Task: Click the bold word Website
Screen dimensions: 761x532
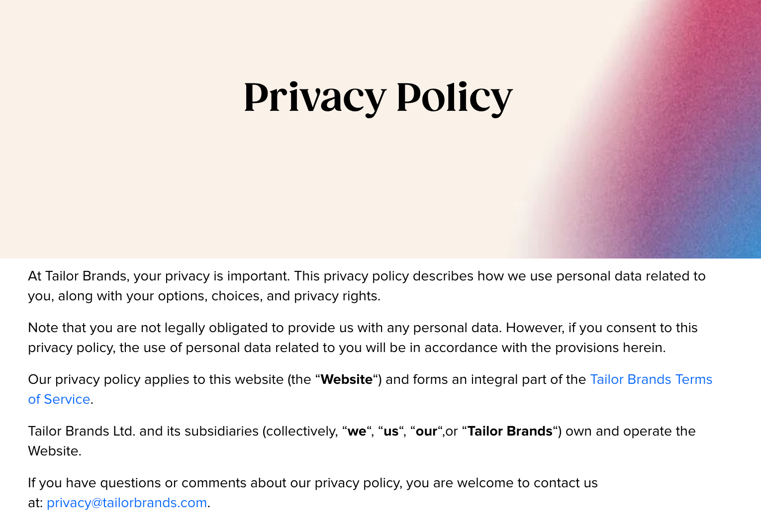Action: 347,379
